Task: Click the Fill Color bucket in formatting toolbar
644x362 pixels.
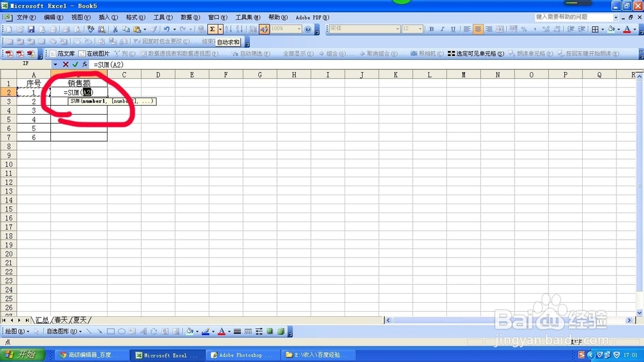Action: [x=611, y=29]
